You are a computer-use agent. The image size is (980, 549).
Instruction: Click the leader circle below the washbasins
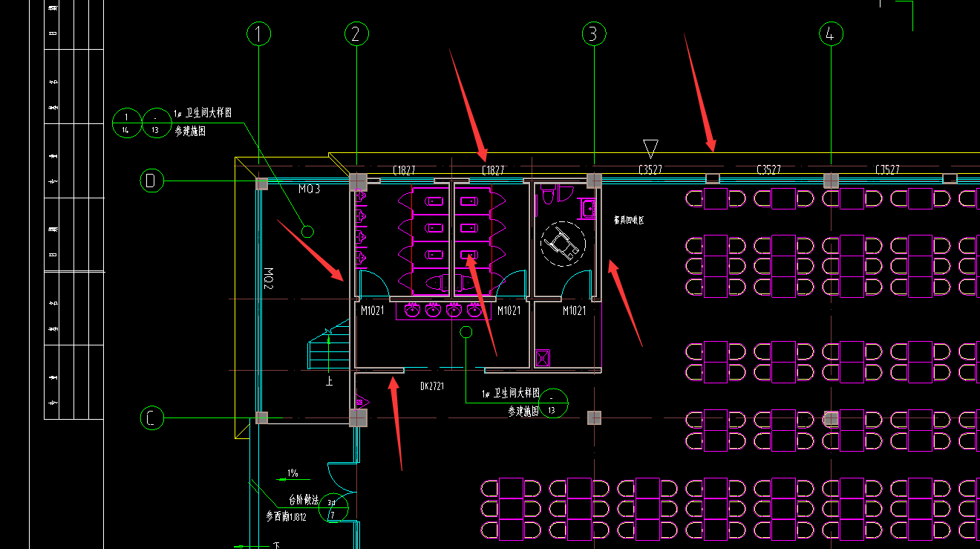pyautogui.click(x=466, y=332)
